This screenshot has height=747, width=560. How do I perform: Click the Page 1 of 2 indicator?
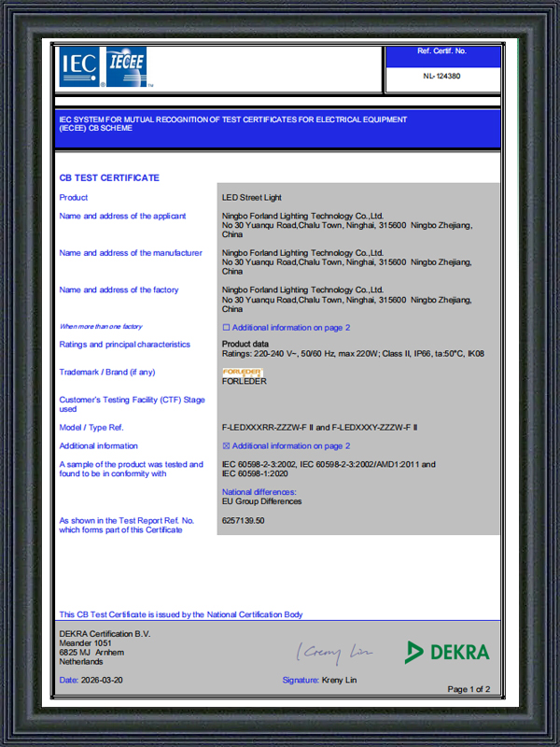[x=469, y=689]
